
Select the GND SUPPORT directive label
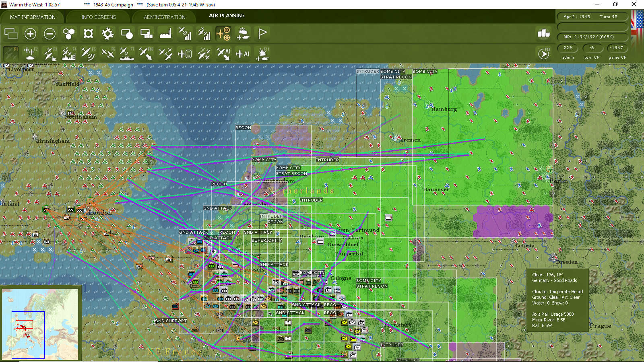pyautogui.click(x=171, y=321)
